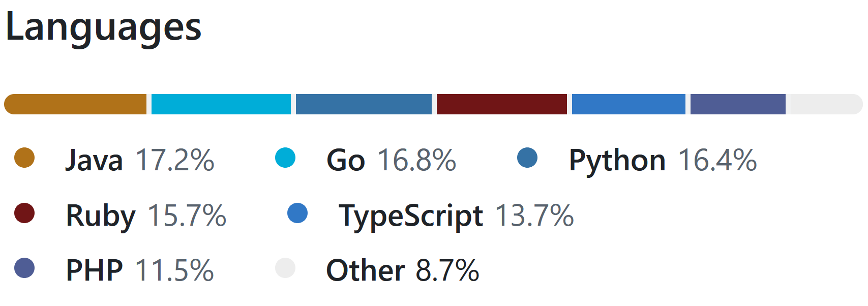Image resolution: width=868 pixels, height=306 pixels.
Task: Select the steel-blue Python color dot
Action: pos(527,158)
